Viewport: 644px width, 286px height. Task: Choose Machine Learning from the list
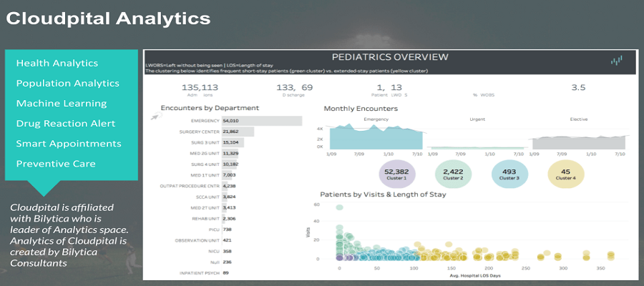[61, 103]
